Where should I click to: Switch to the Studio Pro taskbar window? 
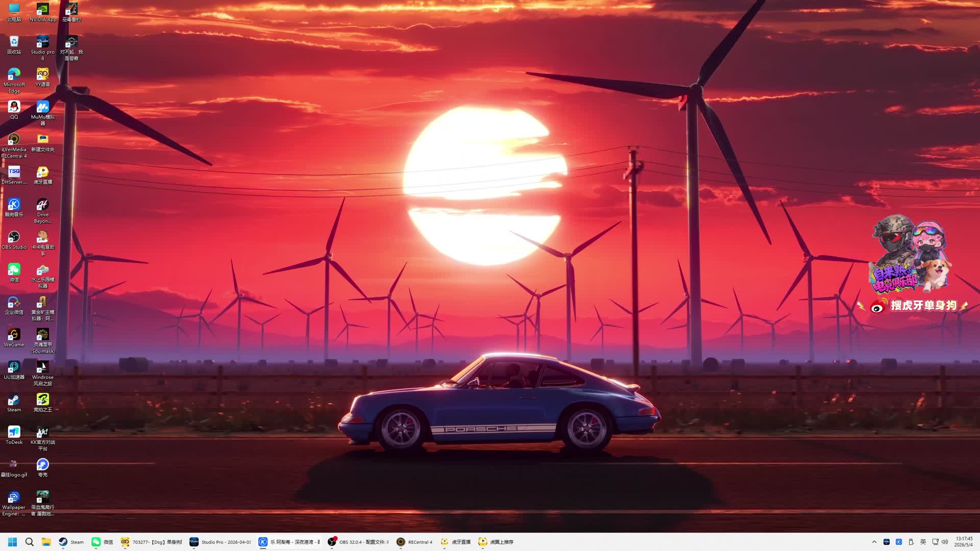pyautogui.click(x=220, y=542)
